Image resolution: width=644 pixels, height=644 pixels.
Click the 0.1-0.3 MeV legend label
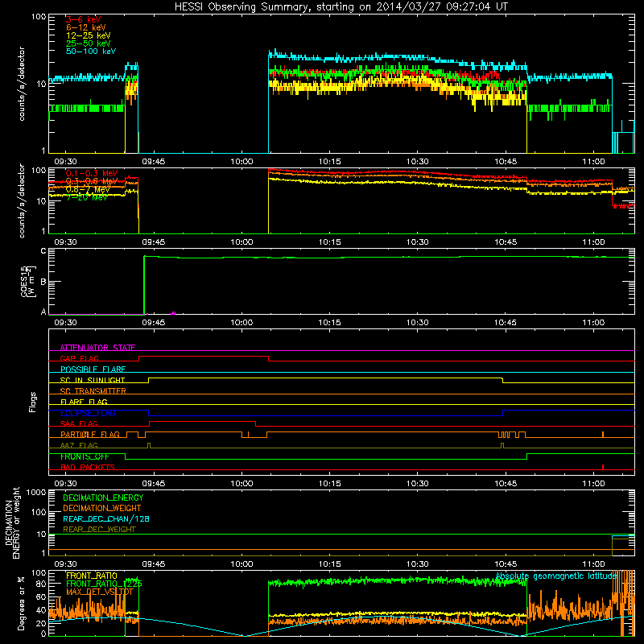(92, 173)
